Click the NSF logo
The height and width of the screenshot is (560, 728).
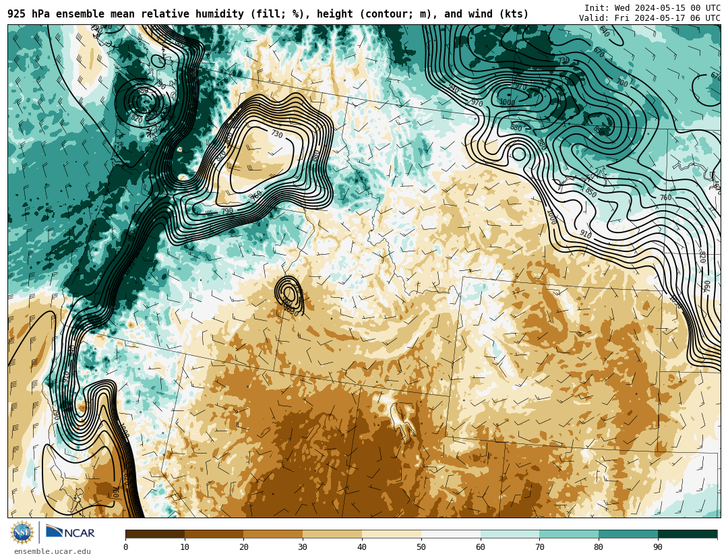pos(22,532)
